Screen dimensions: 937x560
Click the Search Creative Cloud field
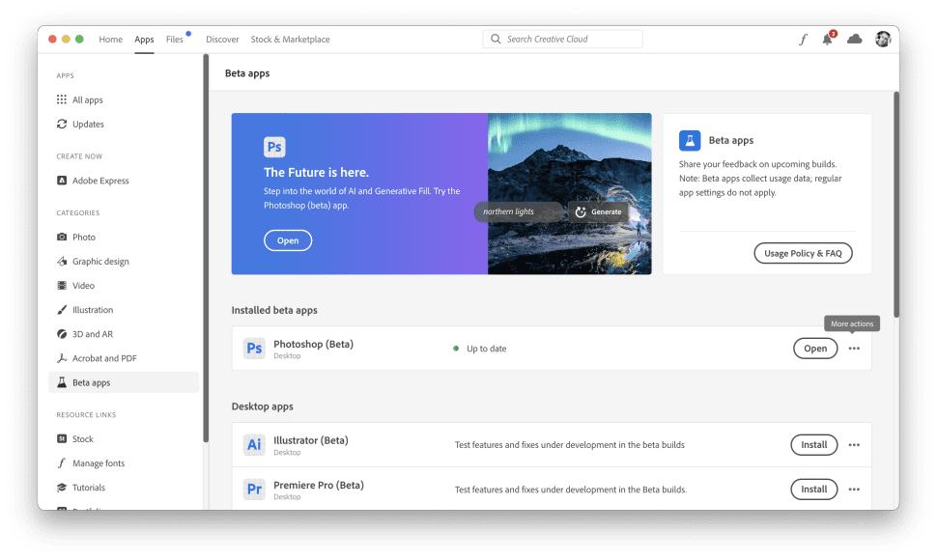562,39
